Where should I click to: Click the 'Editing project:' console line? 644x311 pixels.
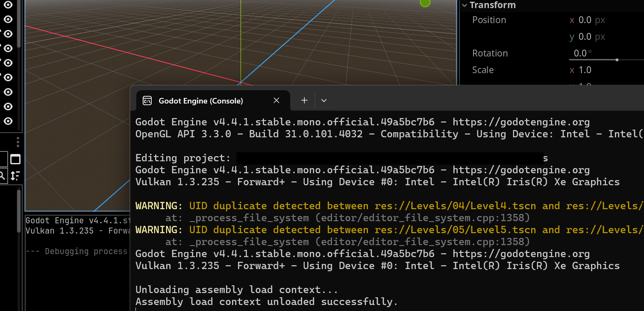[342, 158]
